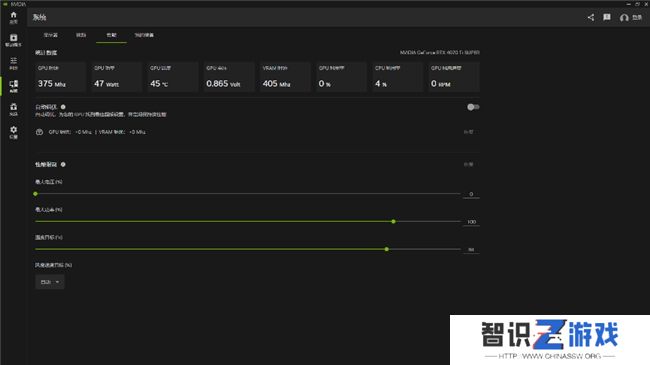Click info icon beside performance tuning heading

point(63,164)
